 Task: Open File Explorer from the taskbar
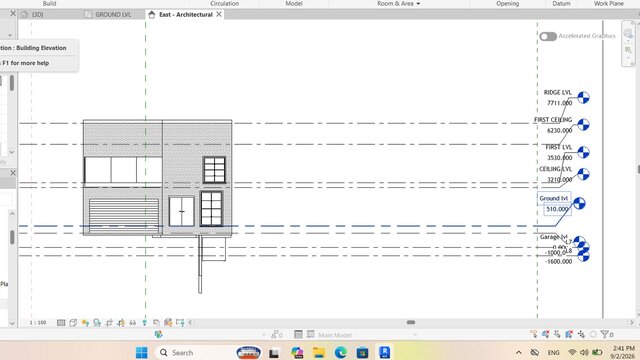click(x=319, y=352)
